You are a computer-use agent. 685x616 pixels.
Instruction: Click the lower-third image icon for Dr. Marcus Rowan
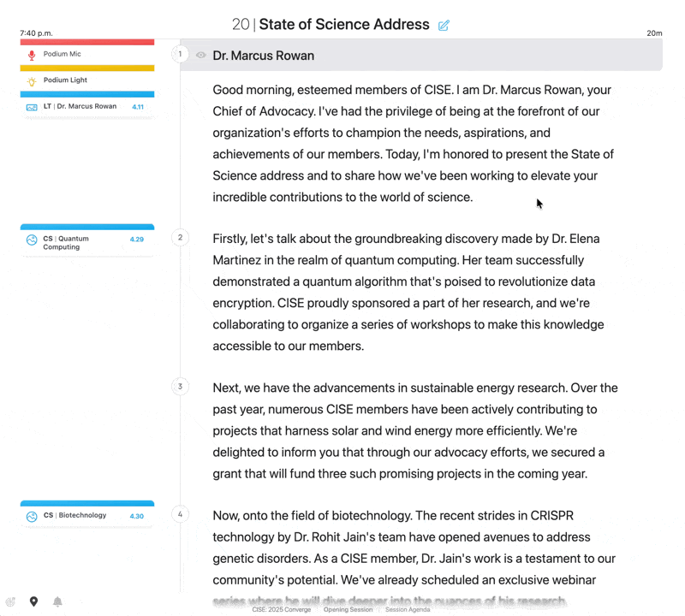[32, 107]
